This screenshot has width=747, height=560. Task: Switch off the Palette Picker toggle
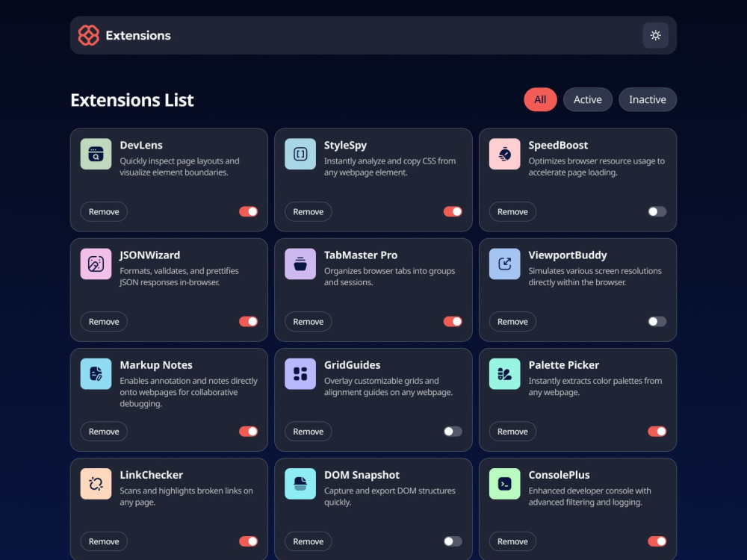(x=657, y=432)
